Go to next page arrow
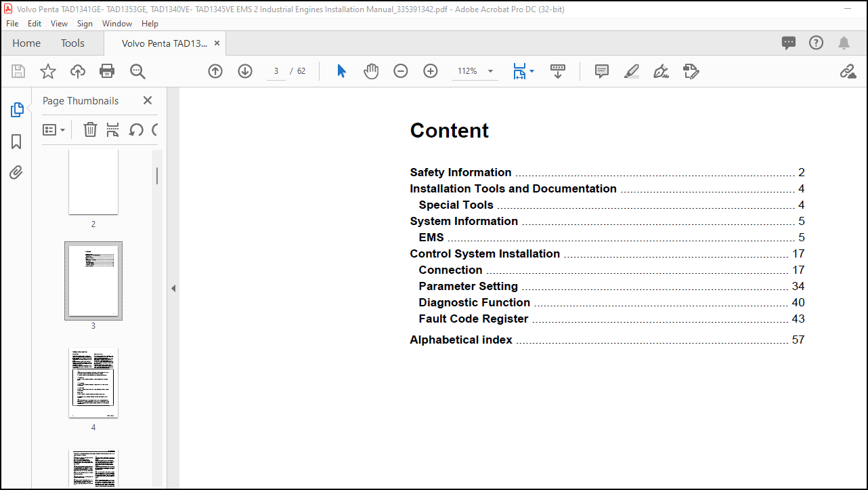 [245, 71]
